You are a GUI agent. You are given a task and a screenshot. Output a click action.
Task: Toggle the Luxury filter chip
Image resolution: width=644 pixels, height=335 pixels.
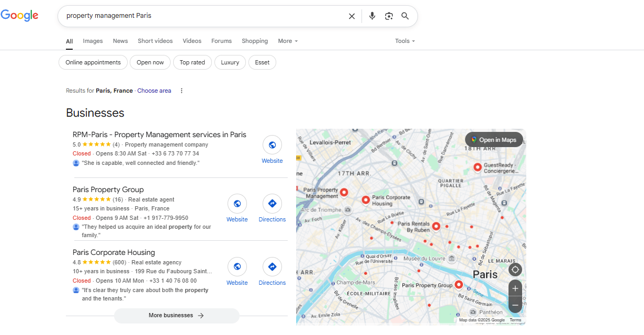[x=230, y=62]
